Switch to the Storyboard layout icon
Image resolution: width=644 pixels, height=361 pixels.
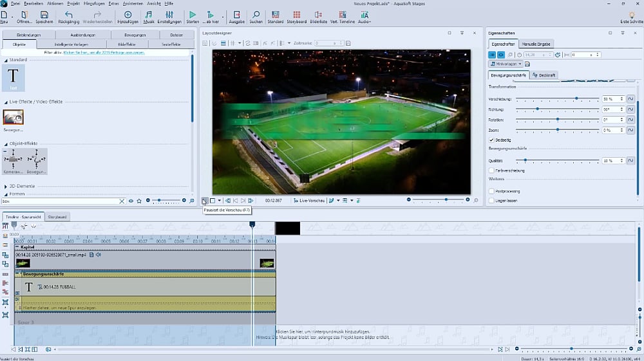pyautogui.click(x=296, y=14)
